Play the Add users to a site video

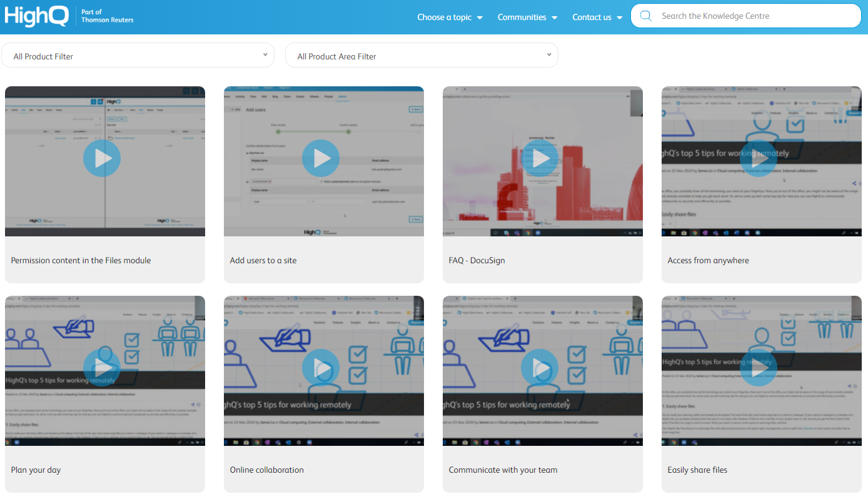[321, 158]
